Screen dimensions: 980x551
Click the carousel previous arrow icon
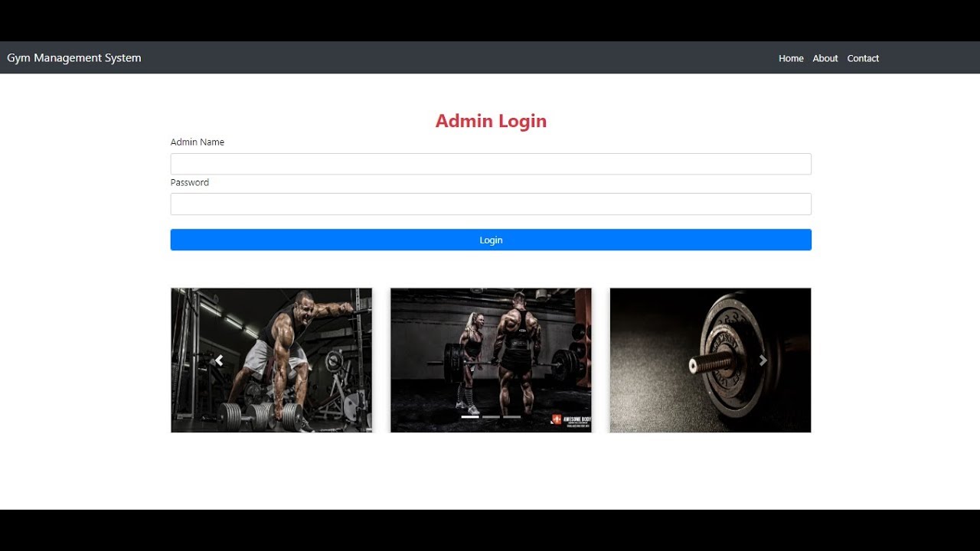tap(219, 360)
